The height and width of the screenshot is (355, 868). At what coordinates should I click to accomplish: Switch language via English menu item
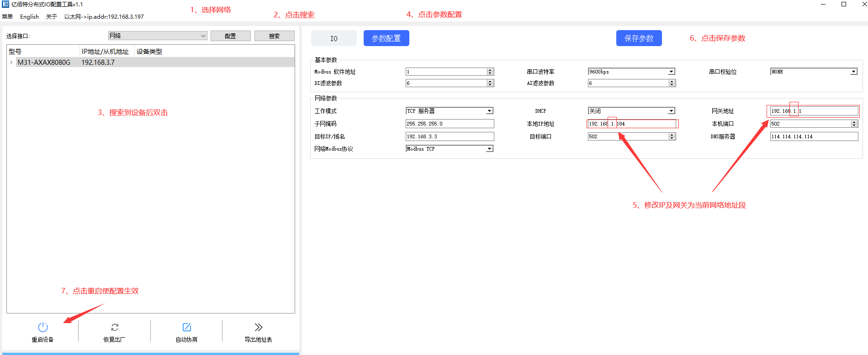pos(29,17)
